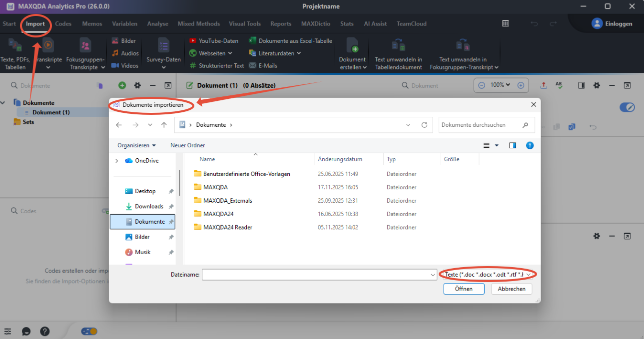Click the Fokusgruppen-Transkripte icon in the ribbon
This screenshot has height=339, width=644.
(85, 45)
